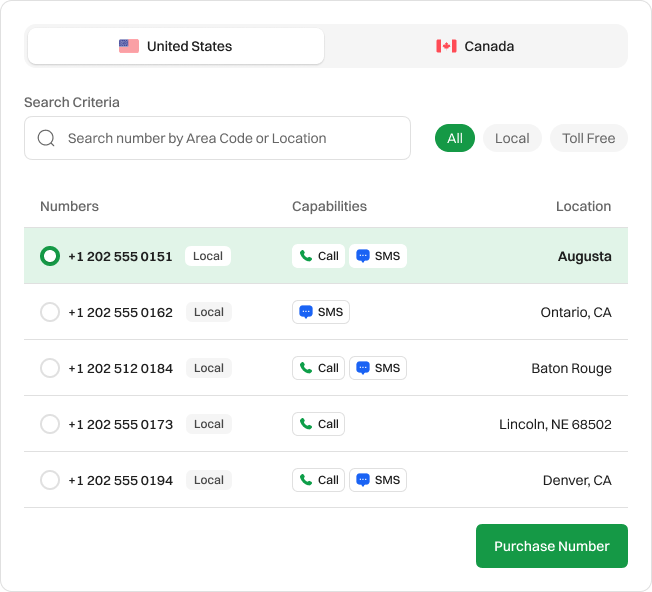Switch to the United States tab
Screen dimensions: 652x592
pyautogui.click(x=176, y=46)
